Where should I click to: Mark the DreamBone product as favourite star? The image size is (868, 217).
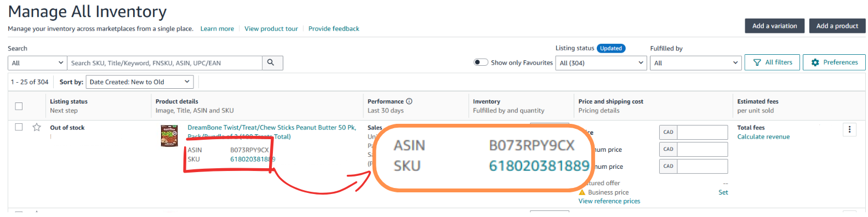37,127
